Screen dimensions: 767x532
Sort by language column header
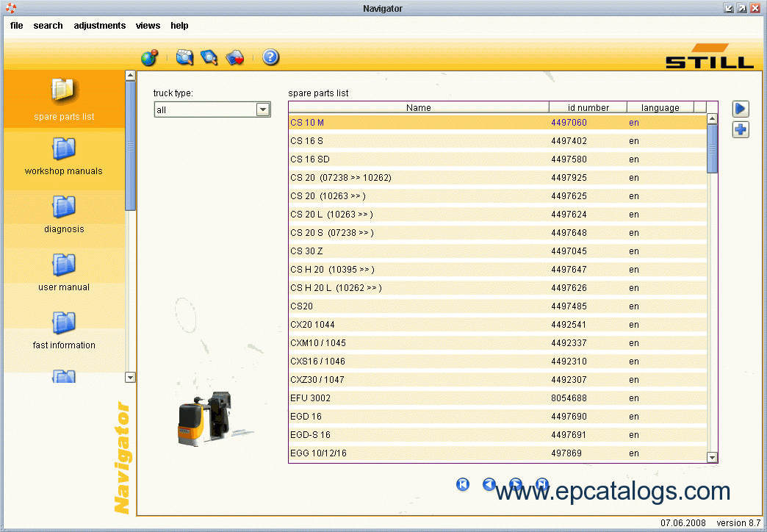660,108
